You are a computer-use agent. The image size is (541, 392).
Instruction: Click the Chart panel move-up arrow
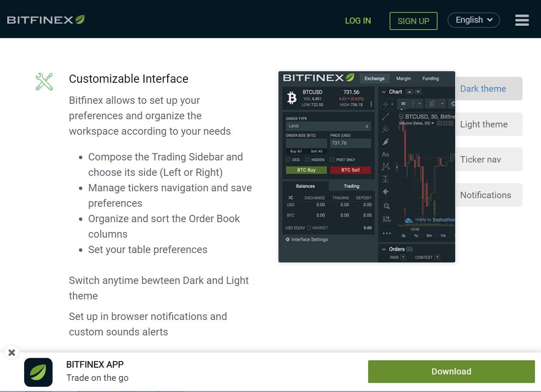pyautogui.click(x=409, y=92)
